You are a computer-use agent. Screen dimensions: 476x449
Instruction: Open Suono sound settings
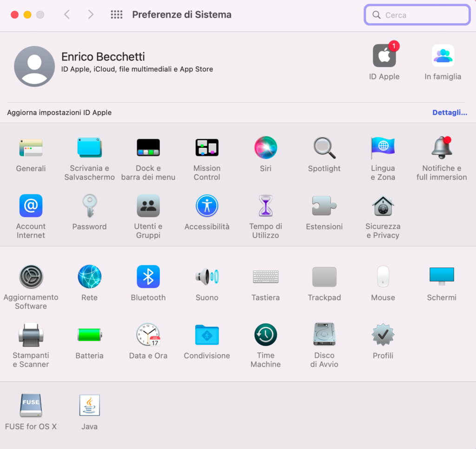point(207,277)
